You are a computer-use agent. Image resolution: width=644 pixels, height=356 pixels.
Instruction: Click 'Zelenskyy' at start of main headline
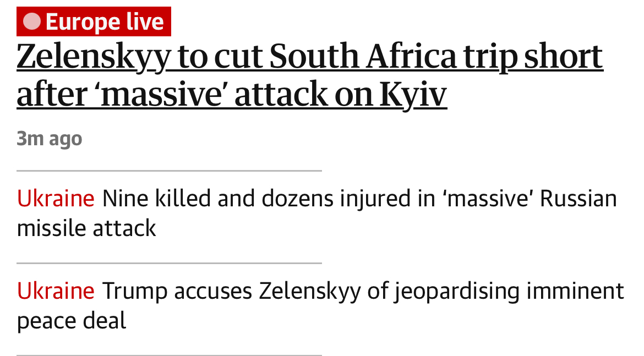click(93, 57)
